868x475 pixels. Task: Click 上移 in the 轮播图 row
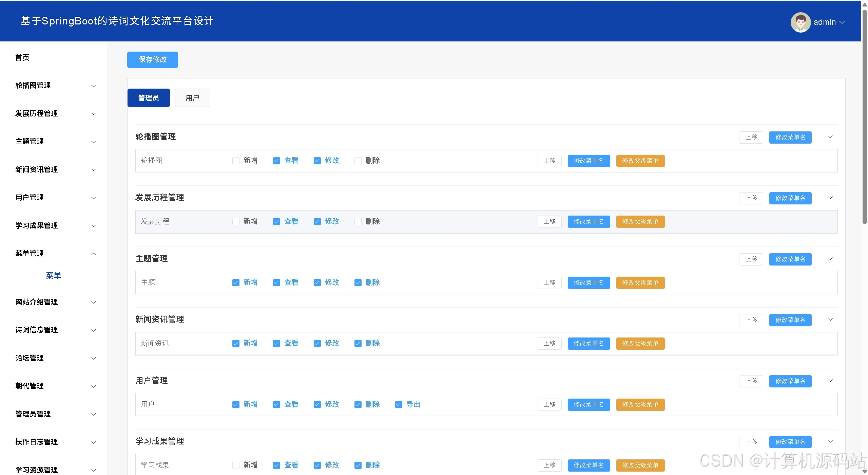tap(549, 161)
